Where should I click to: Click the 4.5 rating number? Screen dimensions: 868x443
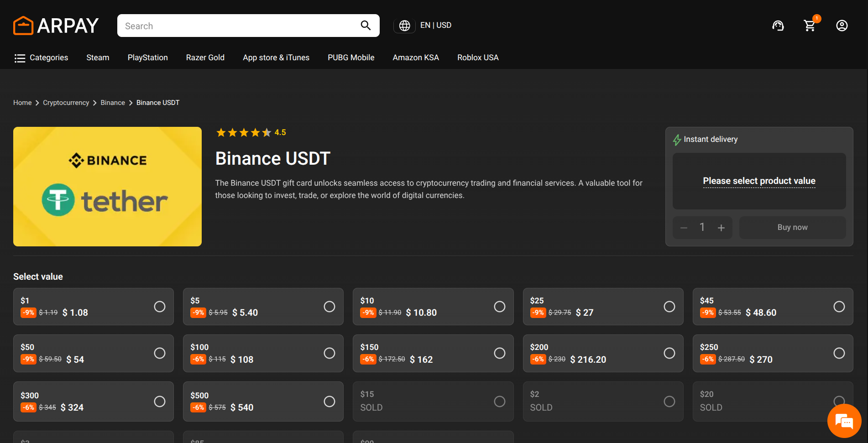click(280, 132)
